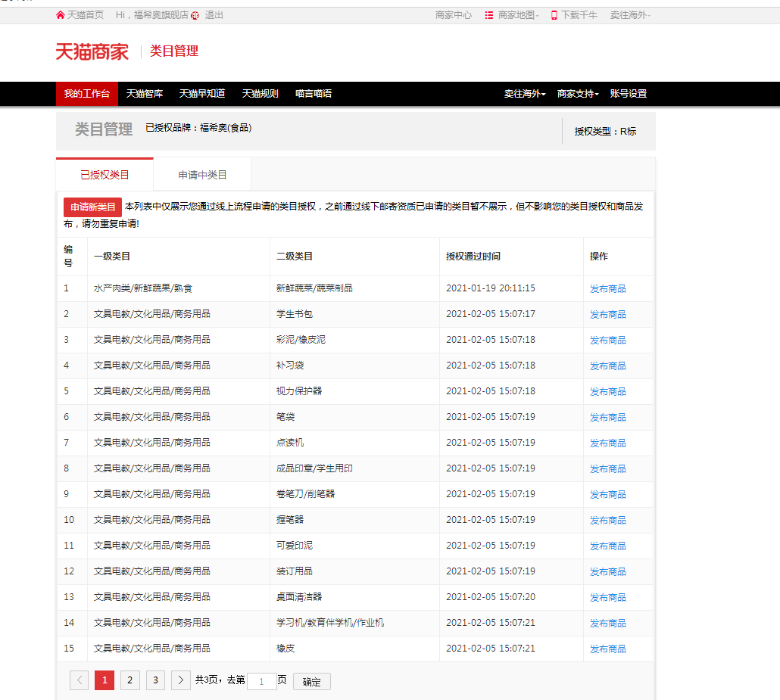The width and height of the screenshot is (780, 700).
Task: Click the 退出 logout link
Action: click(x=214, y=15)
